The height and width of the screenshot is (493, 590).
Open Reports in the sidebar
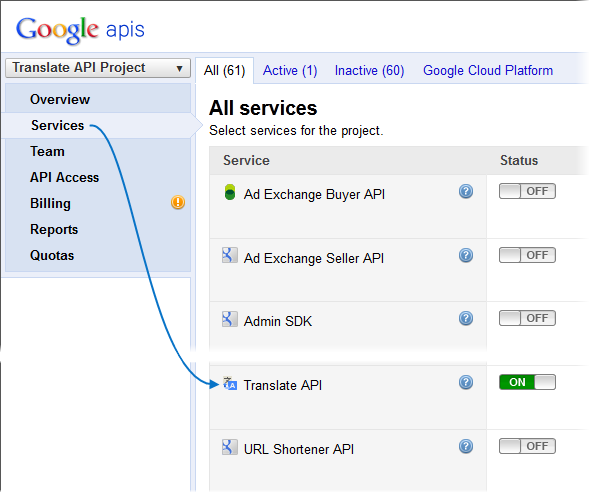[x=54, y=229]
